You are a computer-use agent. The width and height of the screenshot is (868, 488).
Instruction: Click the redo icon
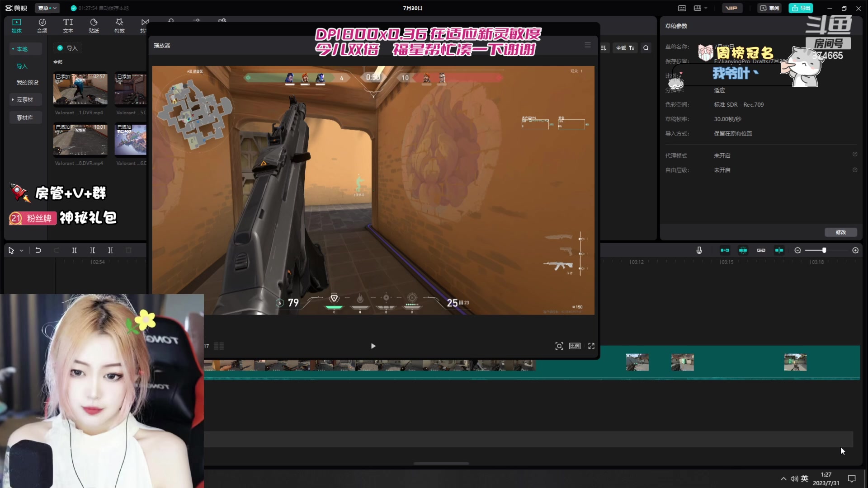pos(57,250)
